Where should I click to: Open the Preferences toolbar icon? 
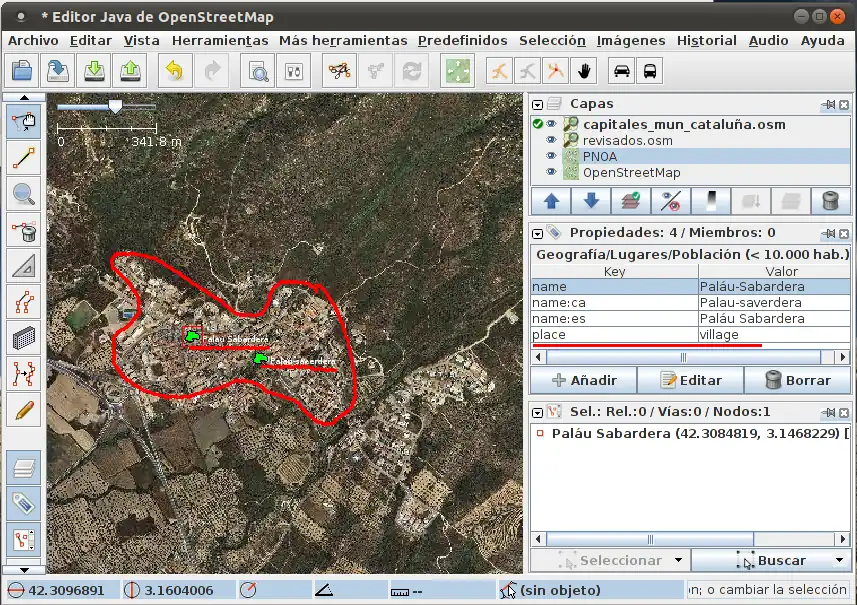pos(294,71)
